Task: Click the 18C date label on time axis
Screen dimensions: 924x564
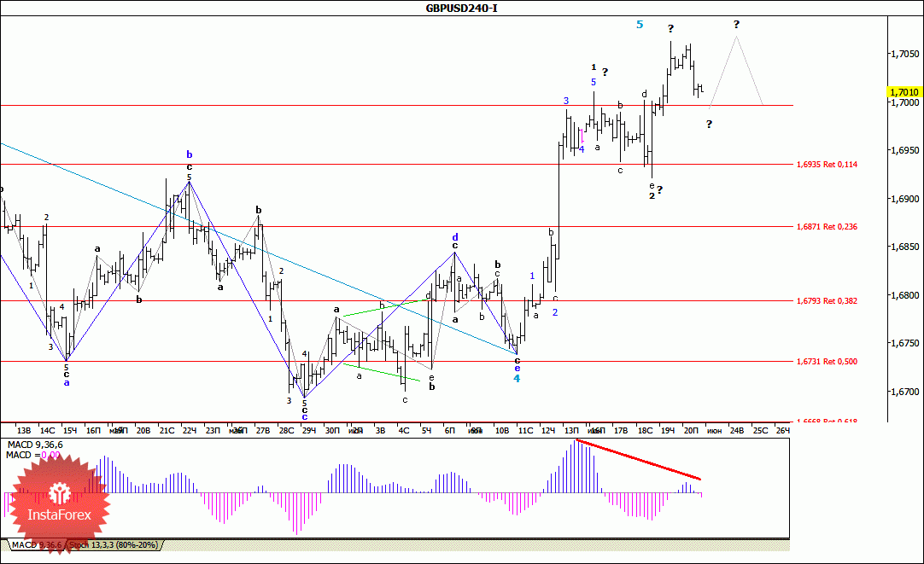Action: click(x=646, y=430)
